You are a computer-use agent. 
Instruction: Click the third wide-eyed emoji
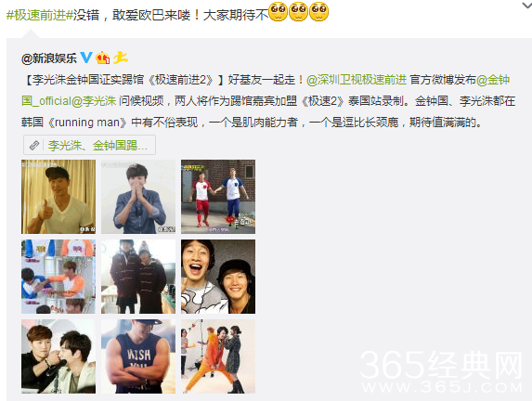[x=319, y=11]
